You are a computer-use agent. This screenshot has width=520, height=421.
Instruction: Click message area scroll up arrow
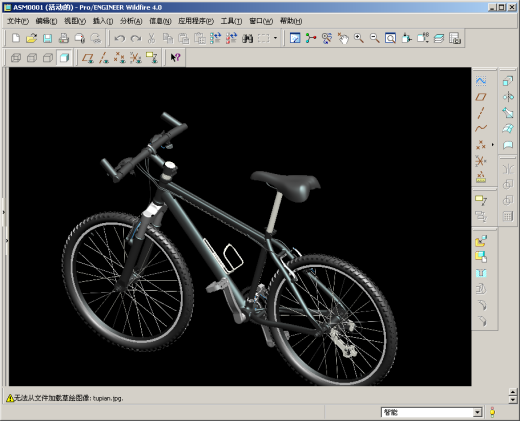coord(513,392)
